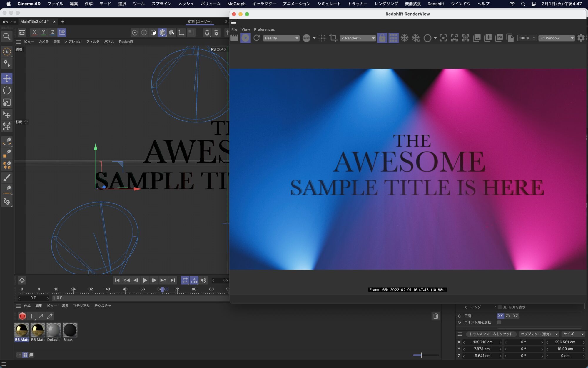Click the トランスフォームをリセット button
Viewport: 588px width, 368px height.
click(x=491, y=334)
